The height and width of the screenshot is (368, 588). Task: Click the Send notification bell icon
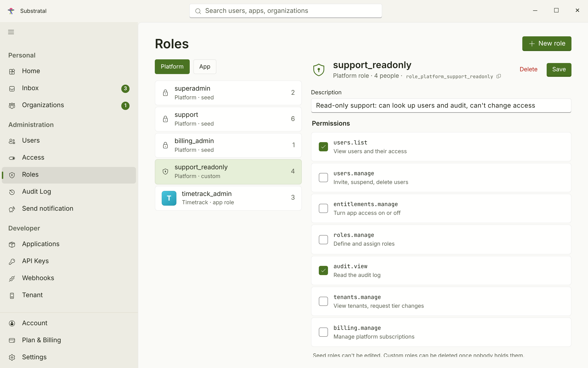coord(12,209)
